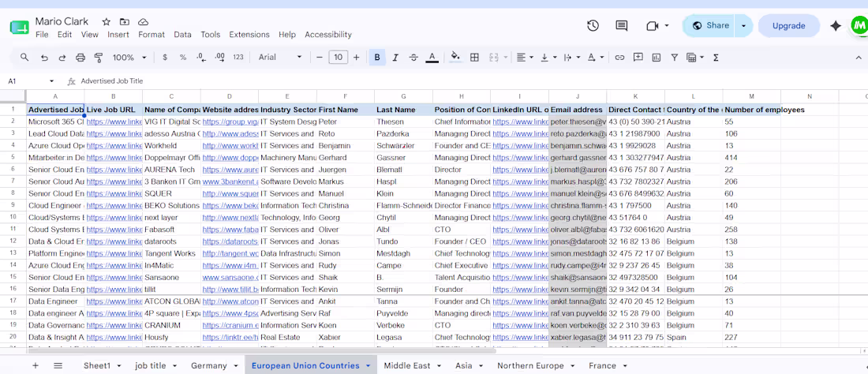This screenshot has height=374, width=868.
Task: Open the Data menu
Action: click(x=183, y=34)
